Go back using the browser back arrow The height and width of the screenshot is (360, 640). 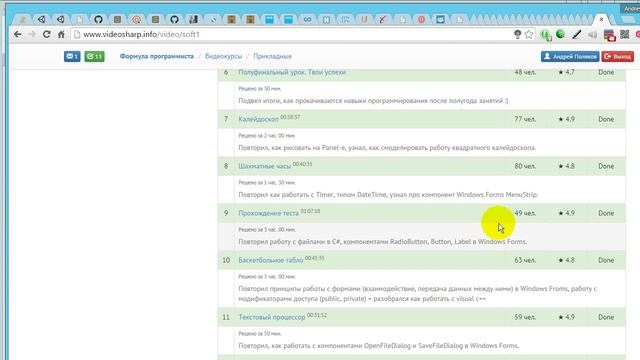(x=18, y=35)
